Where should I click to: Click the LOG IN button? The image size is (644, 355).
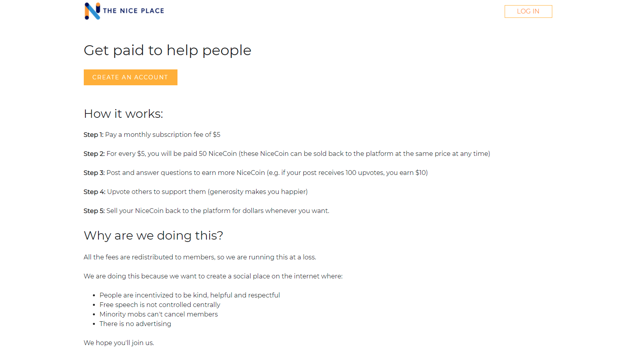(528, 11)
